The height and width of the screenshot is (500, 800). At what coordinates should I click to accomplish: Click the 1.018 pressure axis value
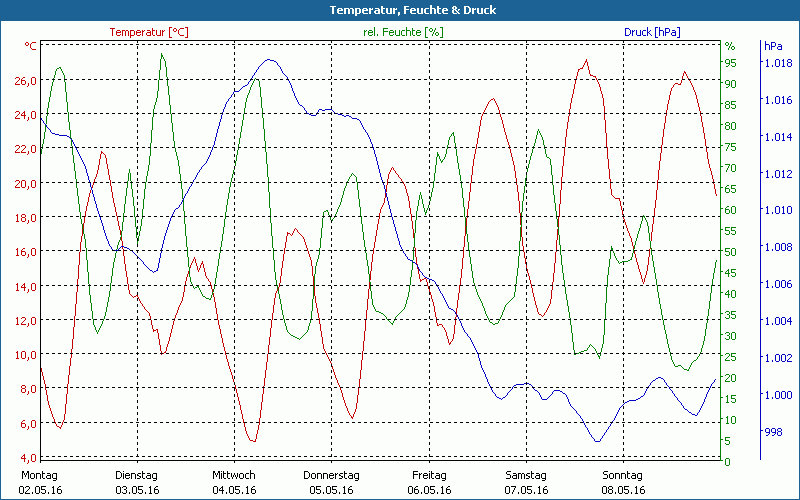[778, 63]
